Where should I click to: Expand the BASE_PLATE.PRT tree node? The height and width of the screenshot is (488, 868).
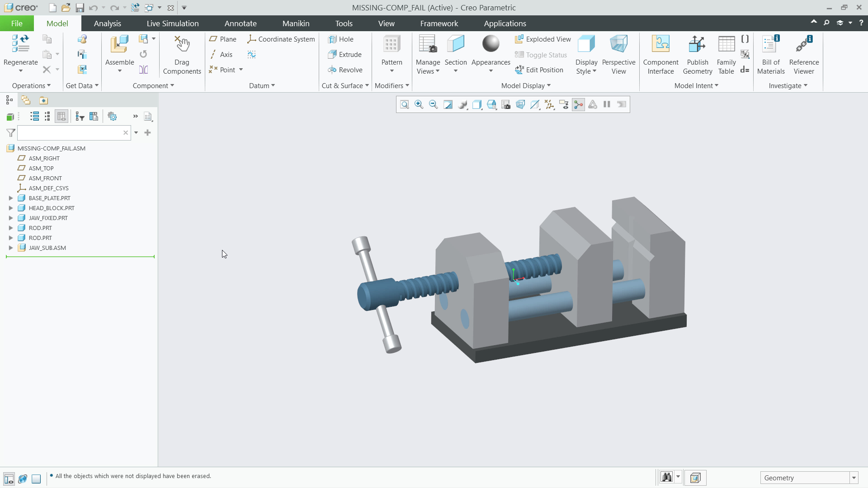(x=11, y=198)
